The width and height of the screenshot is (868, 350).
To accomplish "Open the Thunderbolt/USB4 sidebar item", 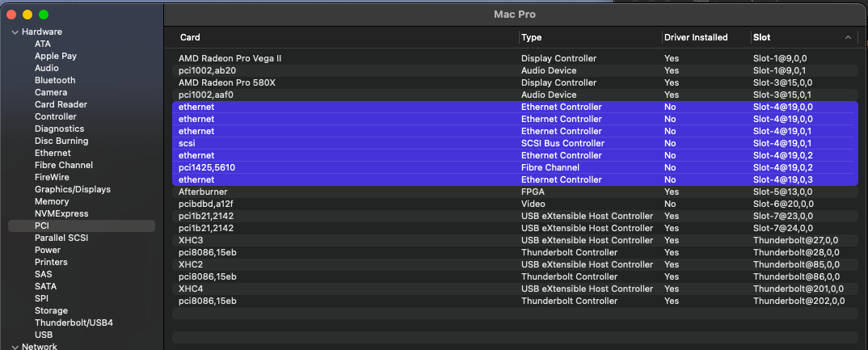I will point(74,323).
